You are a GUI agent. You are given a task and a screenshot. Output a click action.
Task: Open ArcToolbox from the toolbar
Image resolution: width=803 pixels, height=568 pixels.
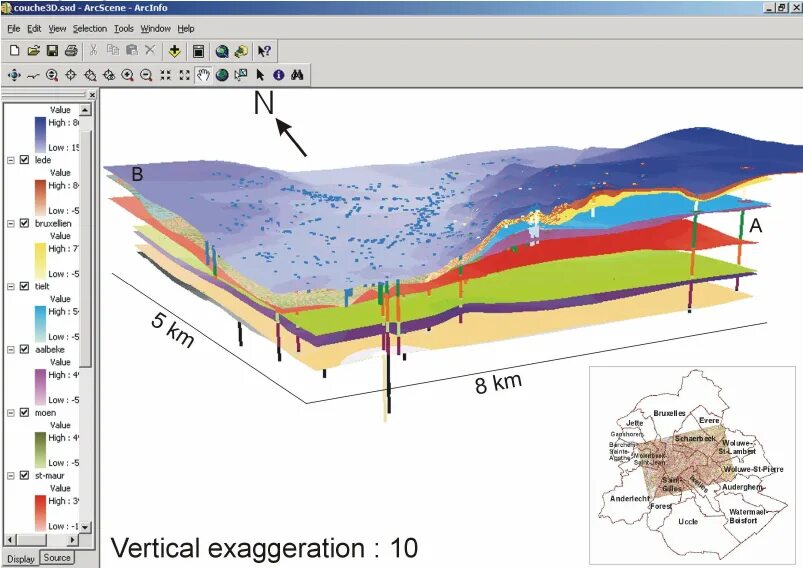point(241,51)
